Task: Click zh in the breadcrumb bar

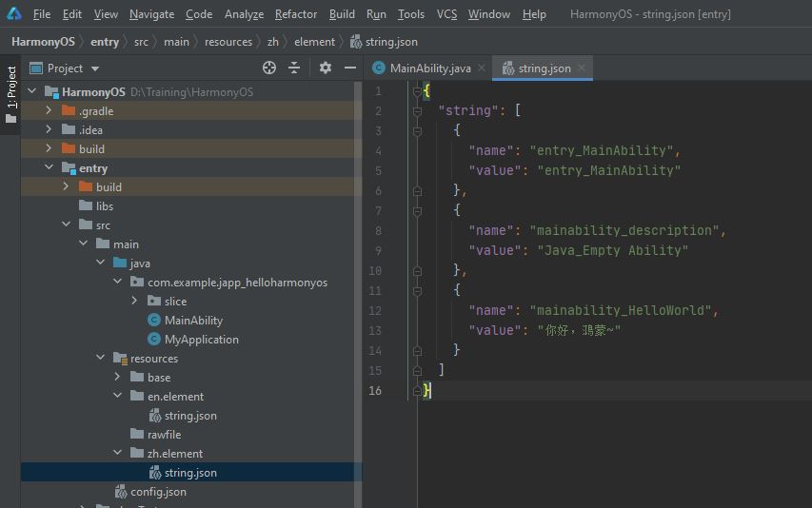Action: click(x=273, y=42)
